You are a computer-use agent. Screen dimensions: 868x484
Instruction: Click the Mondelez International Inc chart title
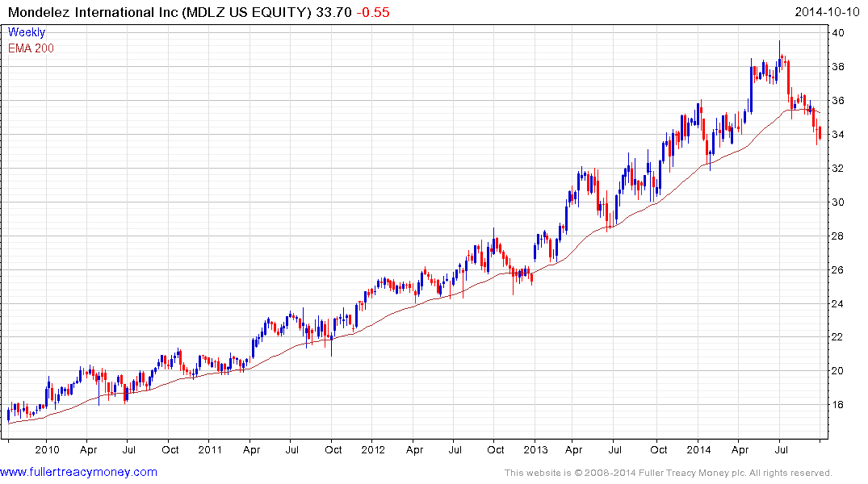(160, 12)
